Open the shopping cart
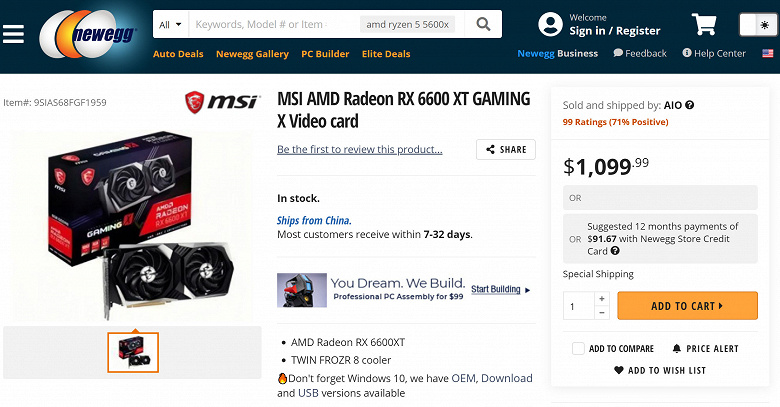This screenshot has width=780, height=407. point(704,25)
